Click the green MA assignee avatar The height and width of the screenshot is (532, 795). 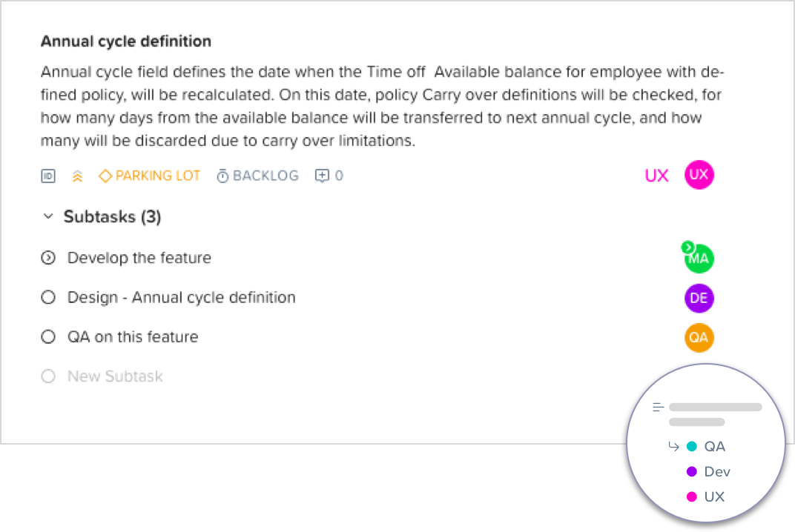[x=699, y=259]
